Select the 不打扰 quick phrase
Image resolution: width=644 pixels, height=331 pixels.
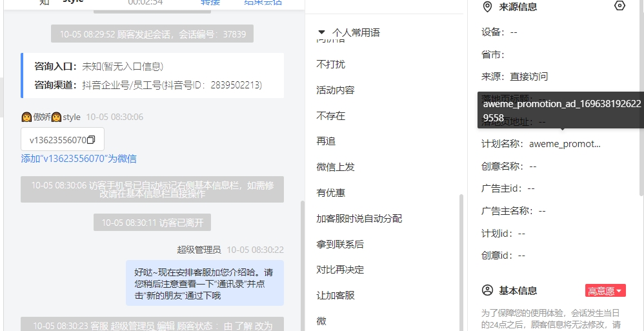click(x=330, y=65)
